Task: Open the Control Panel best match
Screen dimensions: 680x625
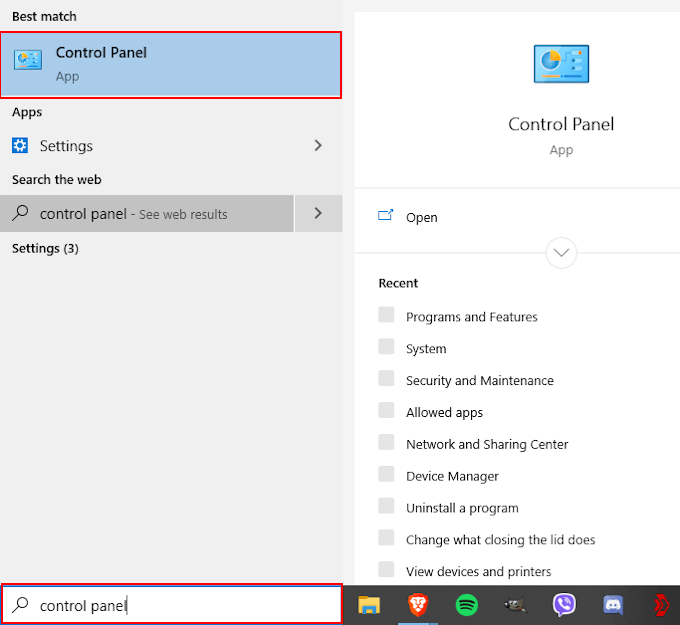Action: point(171,64)
